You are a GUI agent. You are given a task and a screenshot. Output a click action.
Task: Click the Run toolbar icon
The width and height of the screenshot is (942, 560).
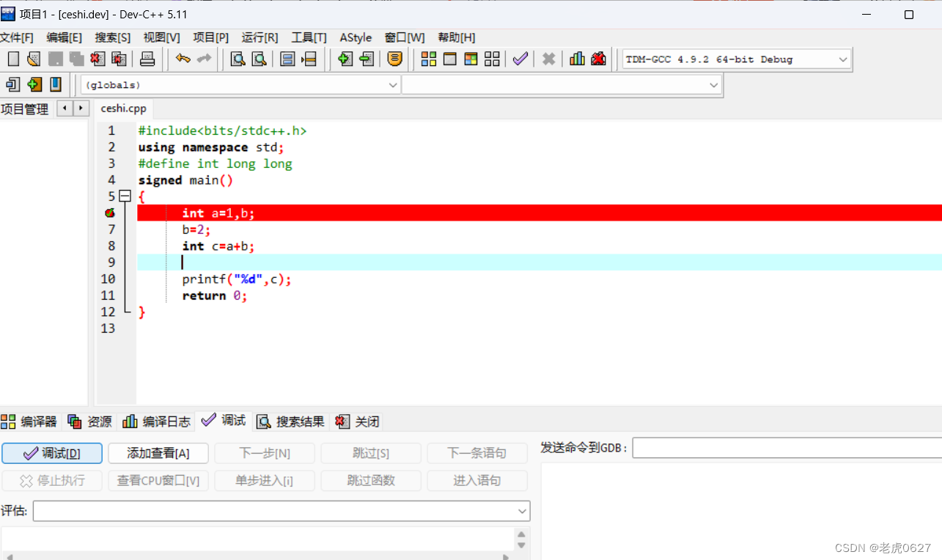(x=450, y=59)
